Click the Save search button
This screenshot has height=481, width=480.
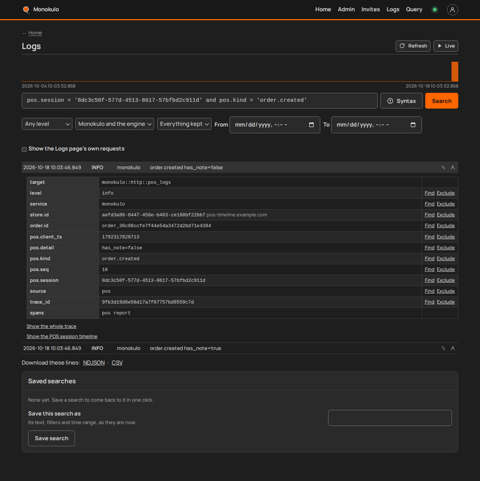51,438
